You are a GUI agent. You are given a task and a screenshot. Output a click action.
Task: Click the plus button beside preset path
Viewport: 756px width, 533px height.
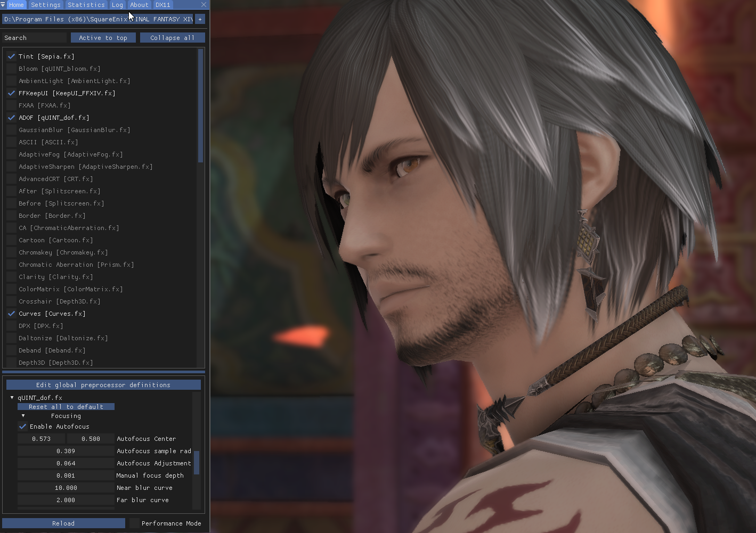(x=200, y=19)
